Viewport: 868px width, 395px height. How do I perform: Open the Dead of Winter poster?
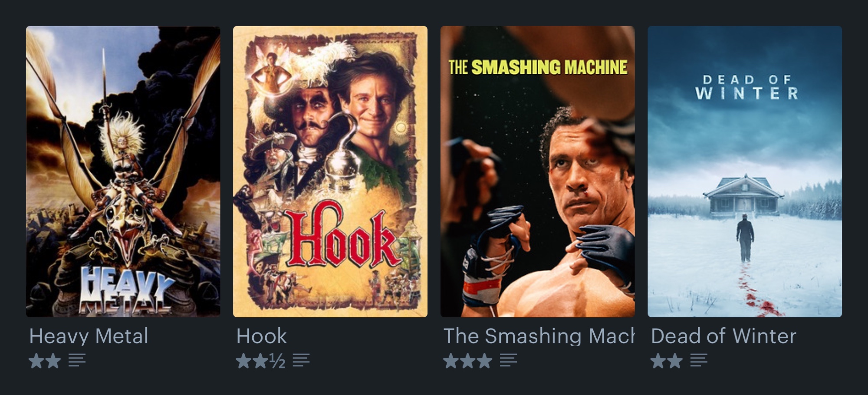745,171
